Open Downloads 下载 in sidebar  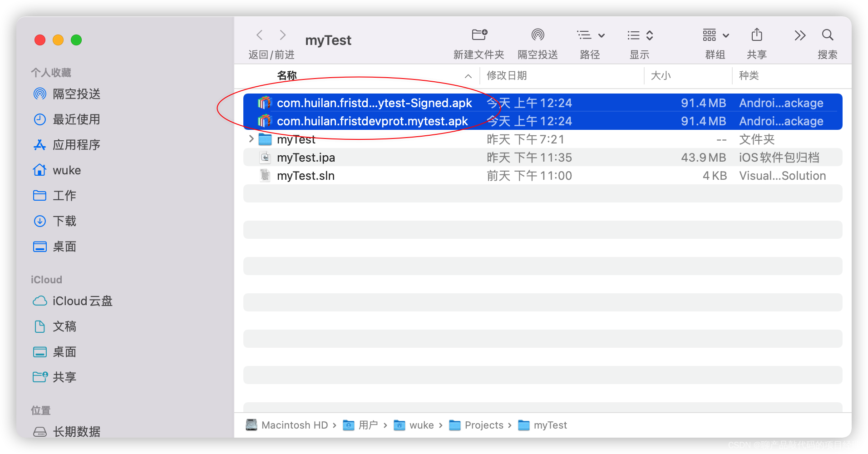54,221
